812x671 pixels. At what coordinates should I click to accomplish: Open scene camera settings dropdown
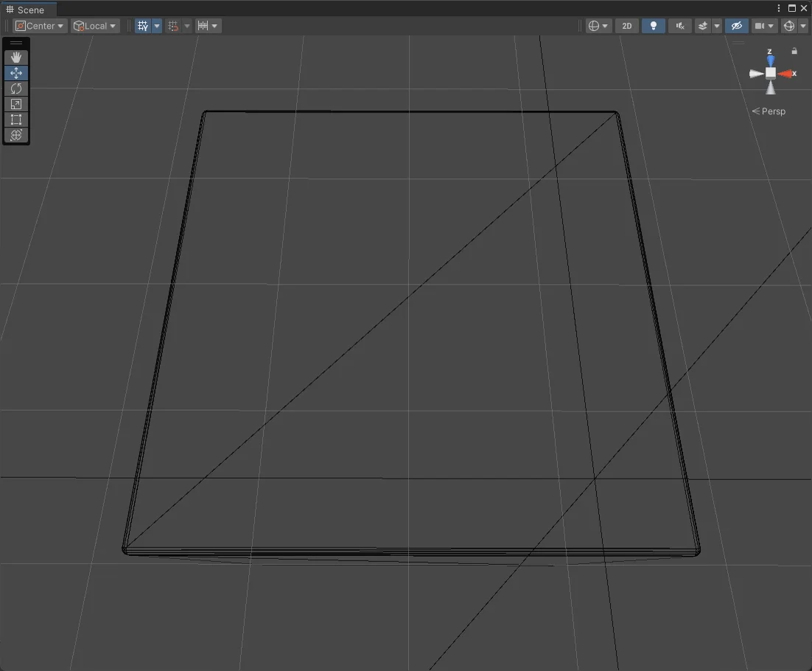(x=764, y=26)
